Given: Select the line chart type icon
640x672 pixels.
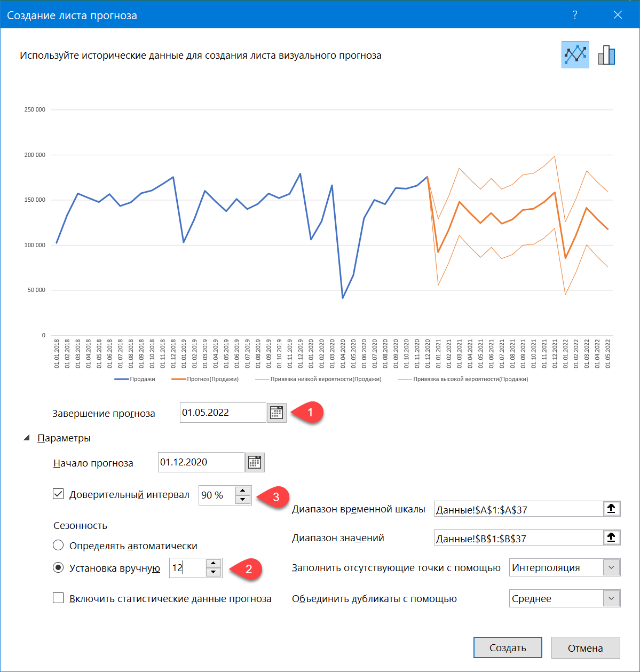Looking at the screenshot, I should [575, 54].
